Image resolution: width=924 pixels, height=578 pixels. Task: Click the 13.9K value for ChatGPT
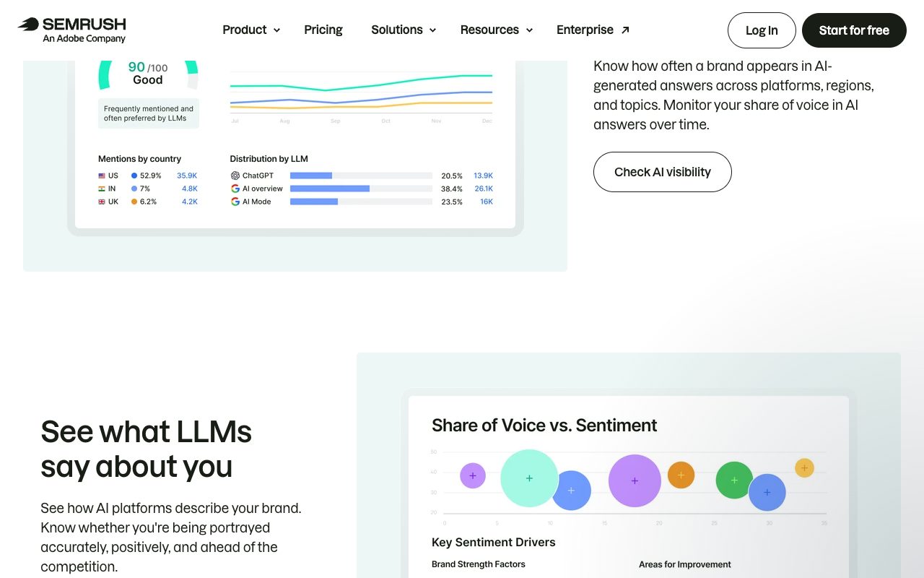point(484,176)
